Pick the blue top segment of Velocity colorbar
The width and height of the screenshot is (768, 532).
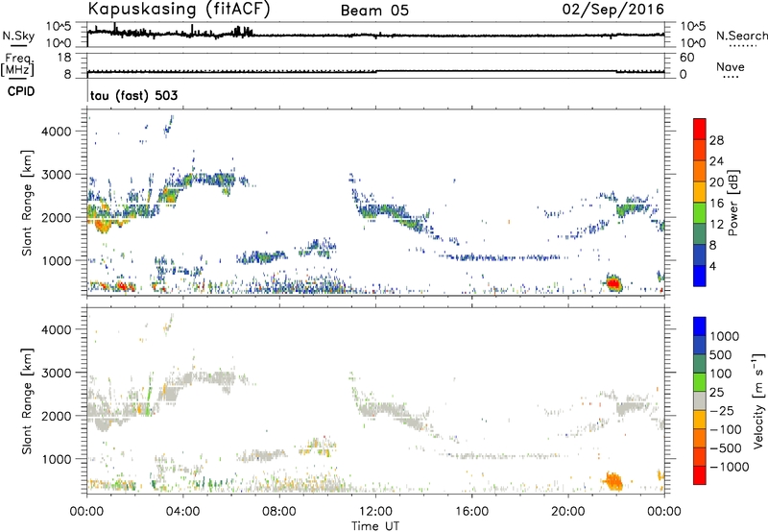[x=700, y=326]
